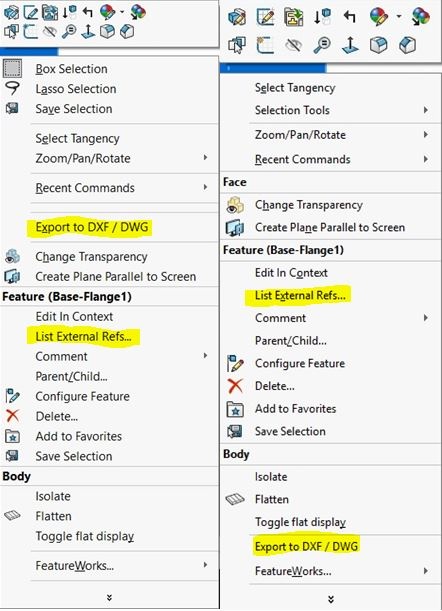Expand the right menu's bottom double chevron
The image size is (442, 611).
tap(331, 599)
